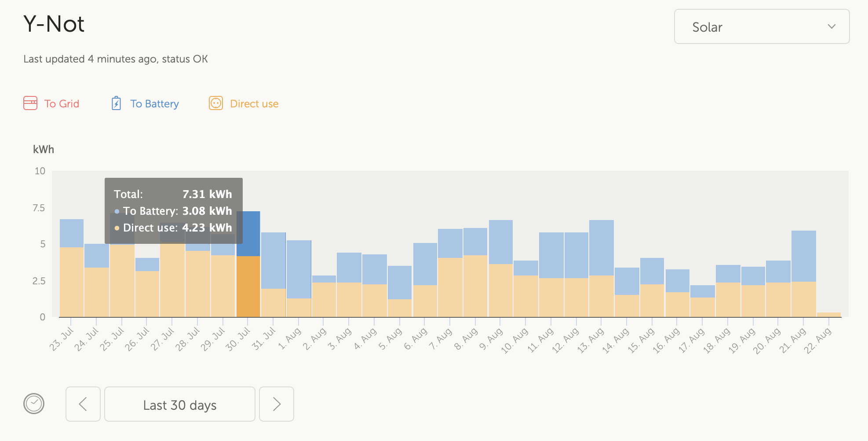This screenshot has width=868, height=441.
Task: Open the Solar dropdown menu
Action: pos(762,27)
